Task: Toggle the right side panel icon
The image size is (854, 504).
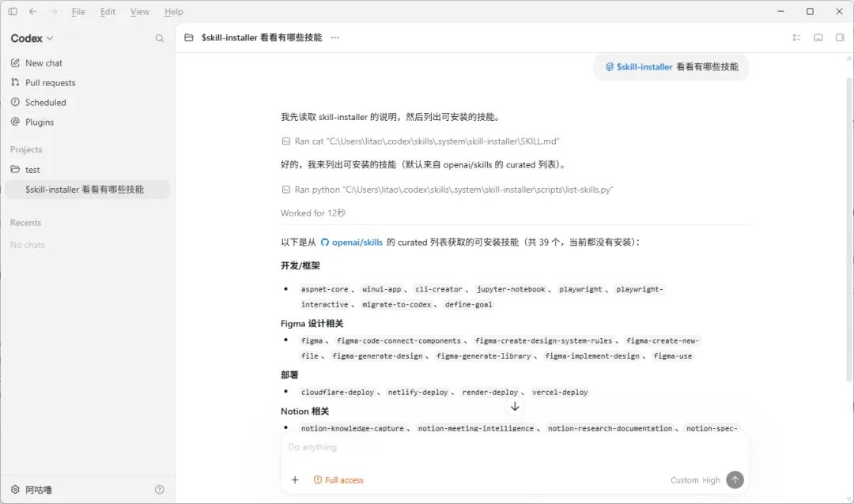Action: (x=840, y=38)
